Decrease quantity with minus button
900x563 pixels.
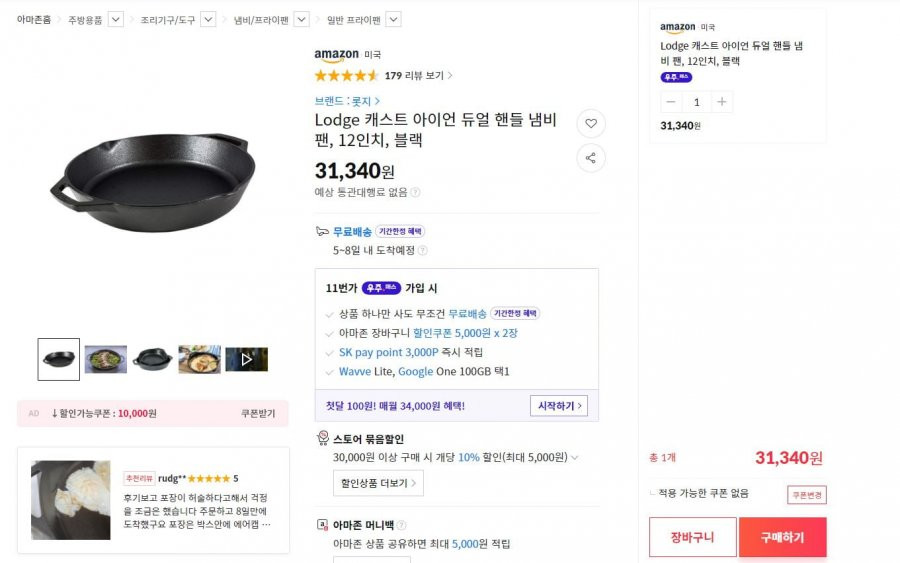point(670,102)
